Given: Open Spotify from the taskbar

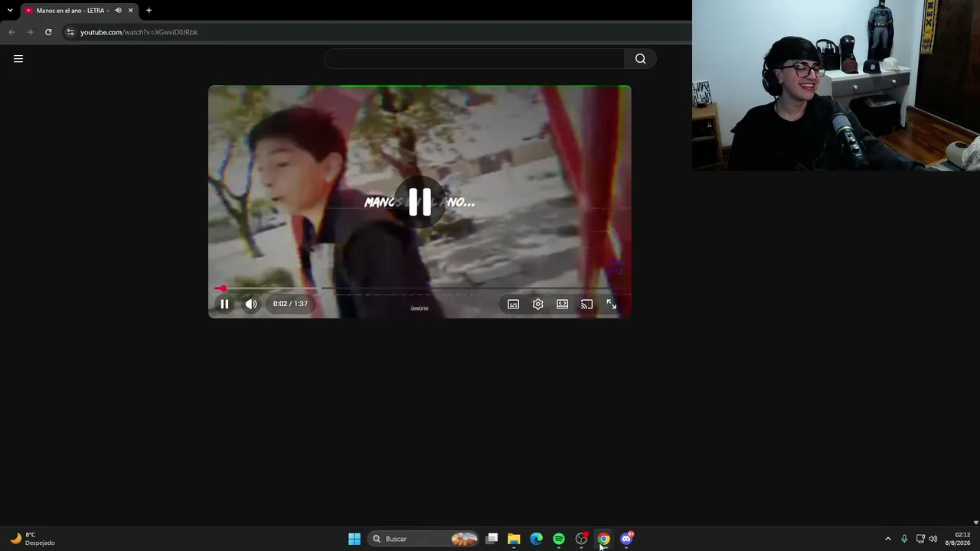Looking at the screenshot, I should click(559, 539).
